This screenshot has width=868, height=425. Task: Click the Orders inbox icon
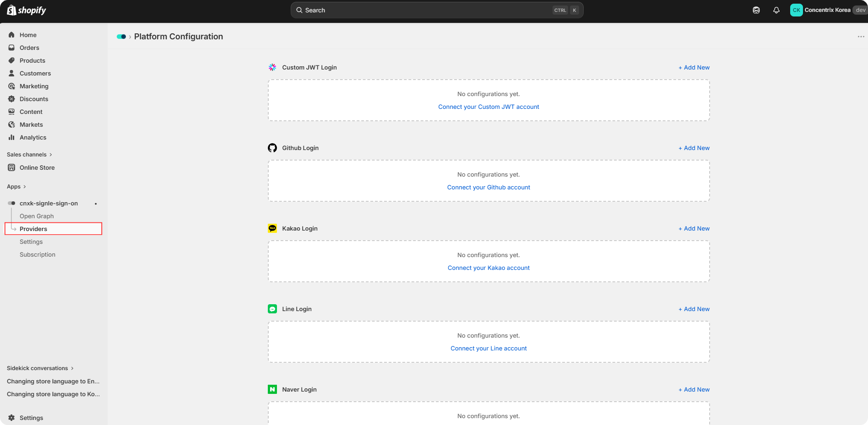pyautogui.click(x=11, y=48)
